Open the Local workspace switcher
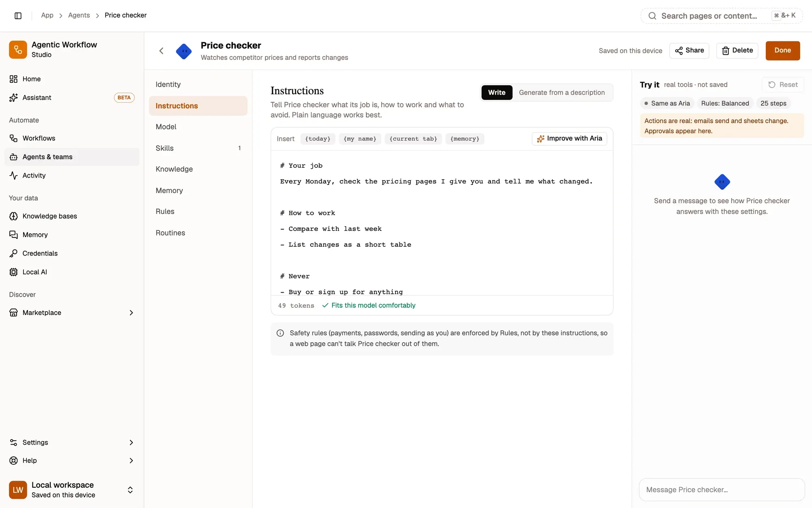The height and width of the screenshot is (508, 812). (72, 490)
